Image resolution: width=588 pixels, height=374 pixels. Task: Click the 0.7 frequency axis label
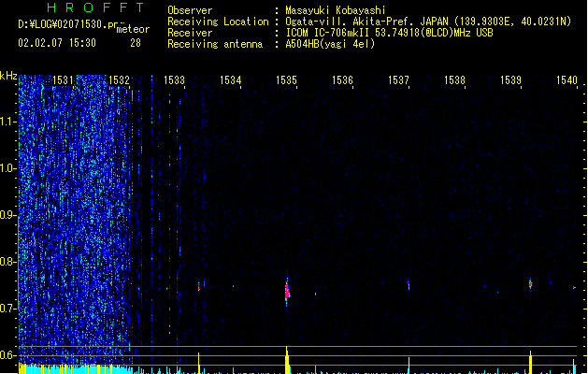tap(7, 309)
